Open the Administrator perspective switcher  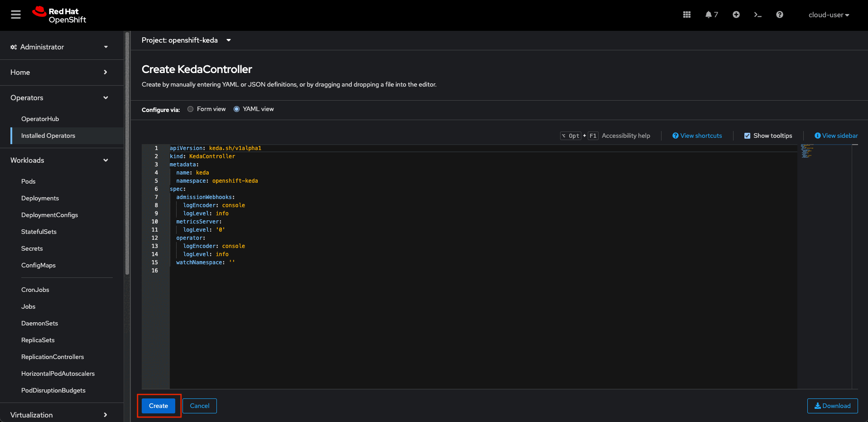(x=59, y=47)
